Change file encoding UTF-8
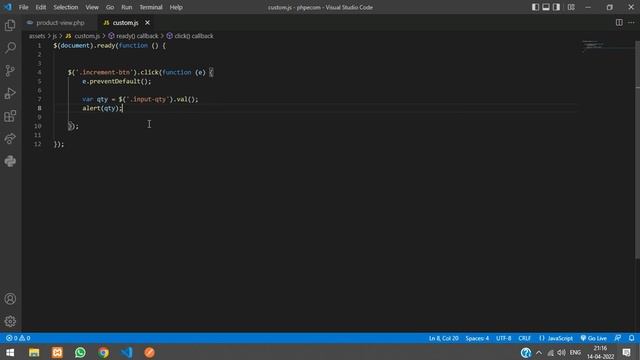This screenshot has height=360, width=640. click(x=503, y=338)
